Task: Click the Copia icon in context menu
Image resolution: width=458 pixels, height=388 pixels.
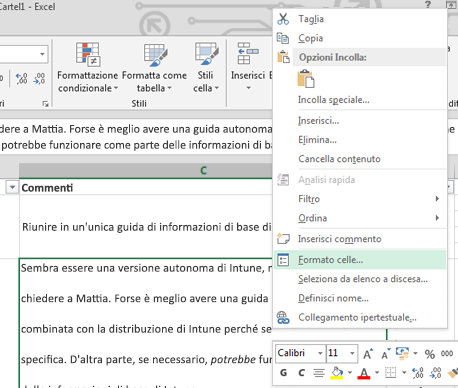Action: click(283, 38)
